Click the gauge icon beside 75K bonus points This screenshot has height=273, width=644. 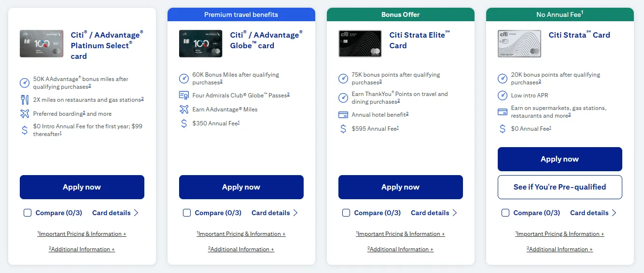[343, 79]
